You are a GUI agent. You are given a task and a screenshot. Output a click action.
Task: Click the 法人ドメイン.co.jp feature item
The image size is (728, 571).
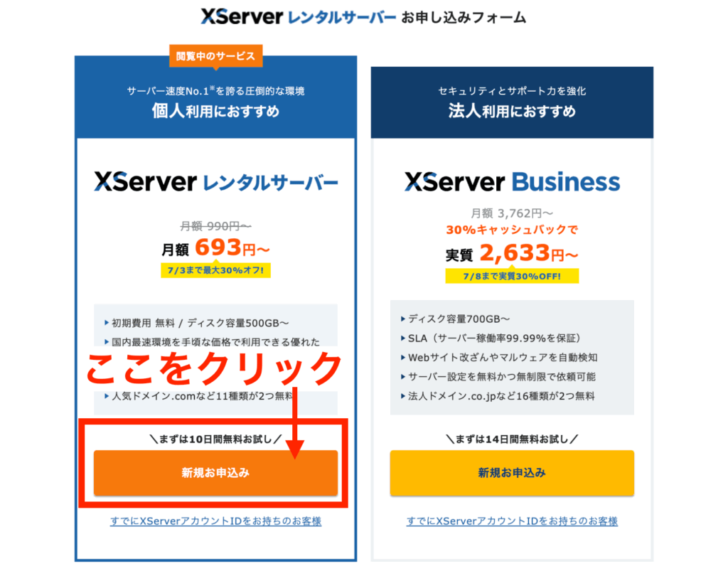497,396
